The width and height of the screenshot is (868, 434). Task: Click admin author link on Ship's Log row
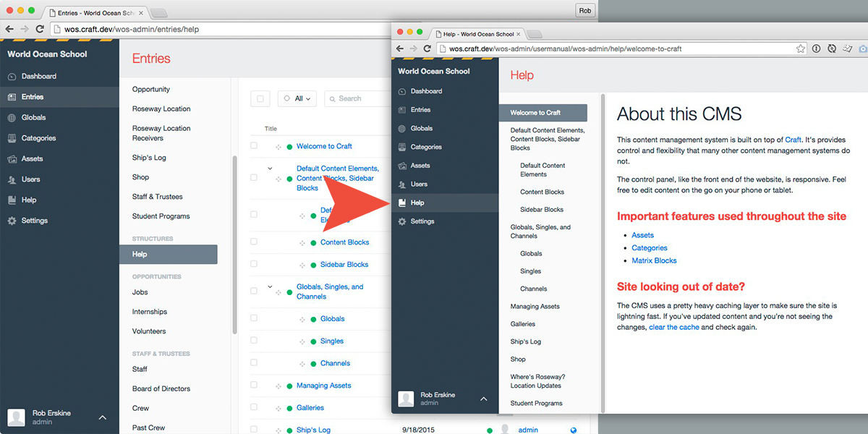click(528, 430)
